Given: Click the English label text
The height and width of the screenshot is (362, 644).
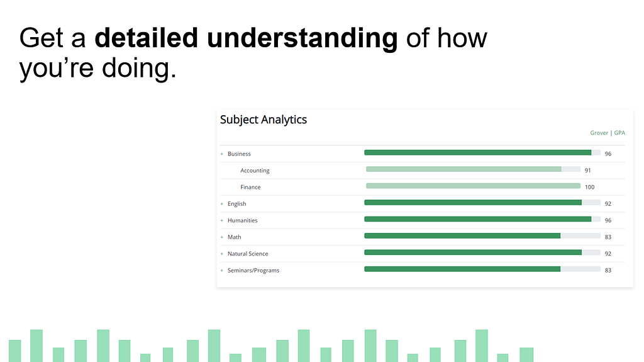Looking at the screenshot, I should click(237, 204).
